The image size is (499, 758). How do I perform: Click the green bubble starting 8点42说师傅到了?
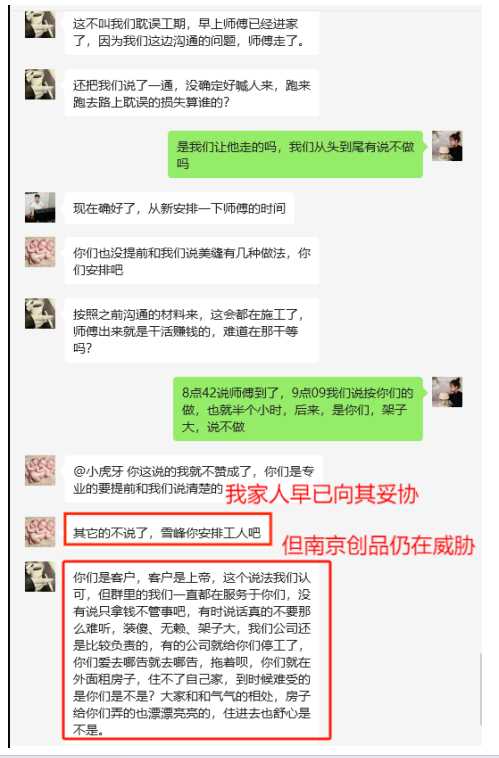coord(298,409)
